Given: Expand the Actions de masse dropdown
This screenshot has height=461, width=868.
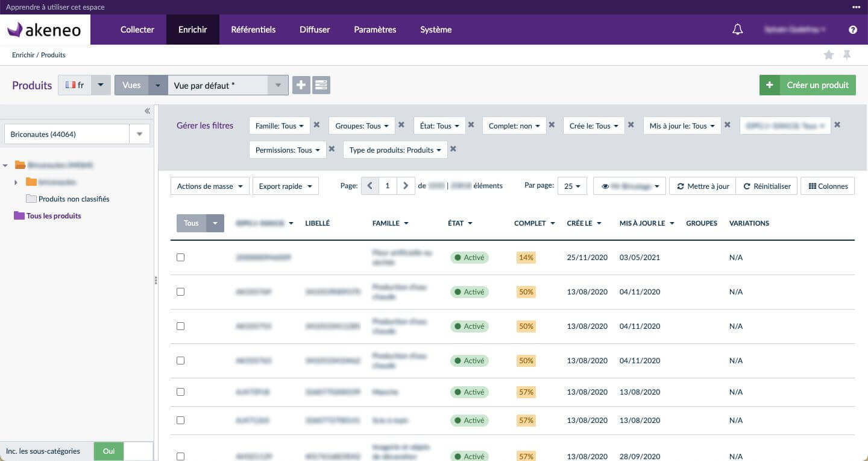Looking at the screenshot, I should pos(209,186).
